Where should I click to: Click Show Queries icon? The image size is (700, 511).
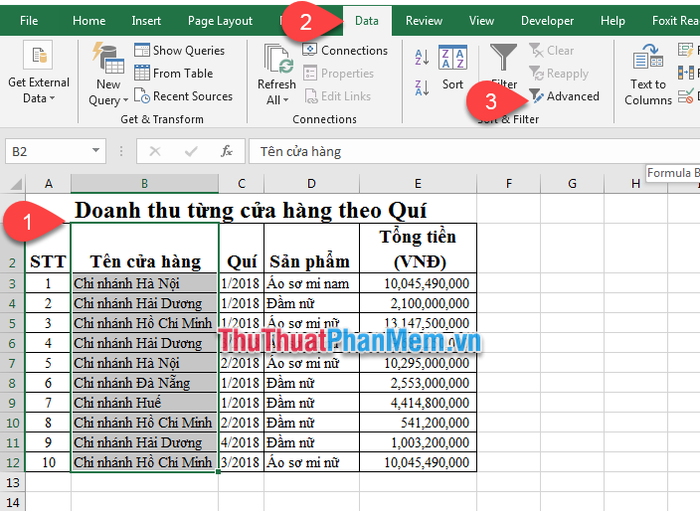click(x=142, y=50)
